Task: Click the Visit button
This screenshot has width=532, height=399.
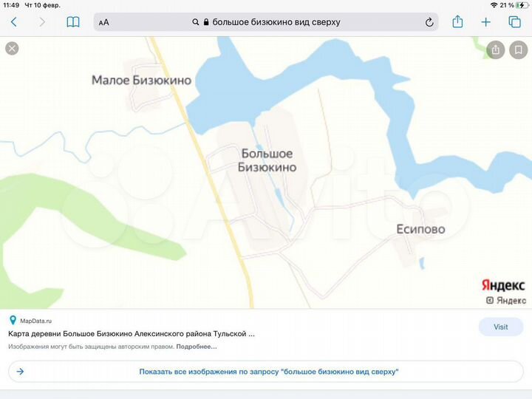Action: pyautogui.click(x=501, y=327)
